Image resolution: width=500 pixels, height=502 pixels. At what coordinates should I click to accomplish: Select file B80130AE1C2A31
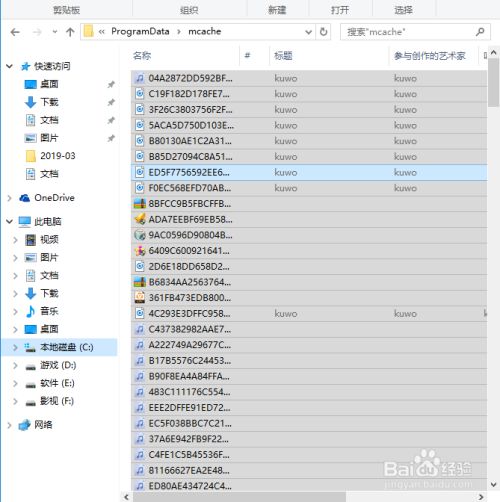(x=309, y=141)
